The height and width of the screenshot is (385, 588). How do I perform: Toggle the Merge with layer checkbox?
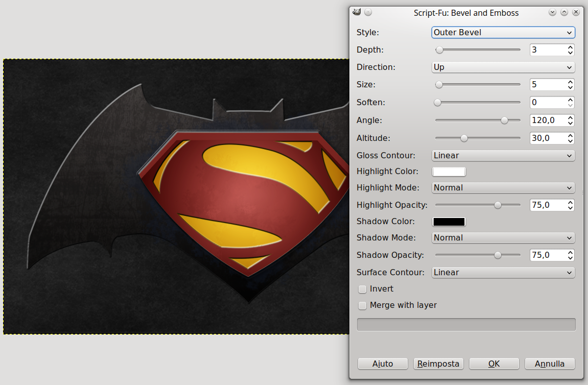tap(362, 305)
